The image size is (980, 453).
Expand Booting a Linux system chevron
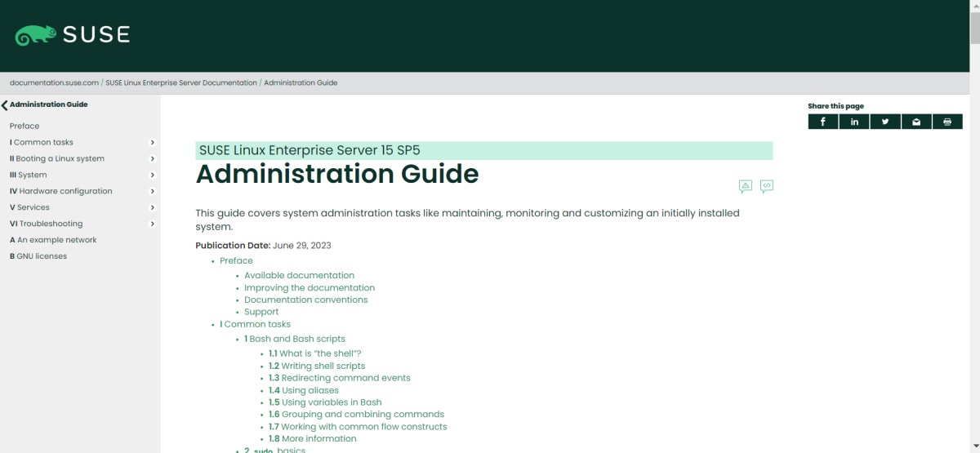point(153,158)
